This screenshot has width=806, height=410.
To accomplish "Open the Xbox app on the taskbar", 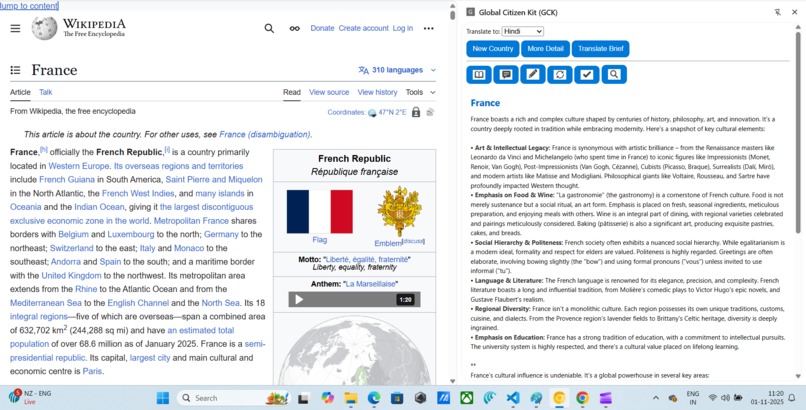I will (x=467, y=398).
